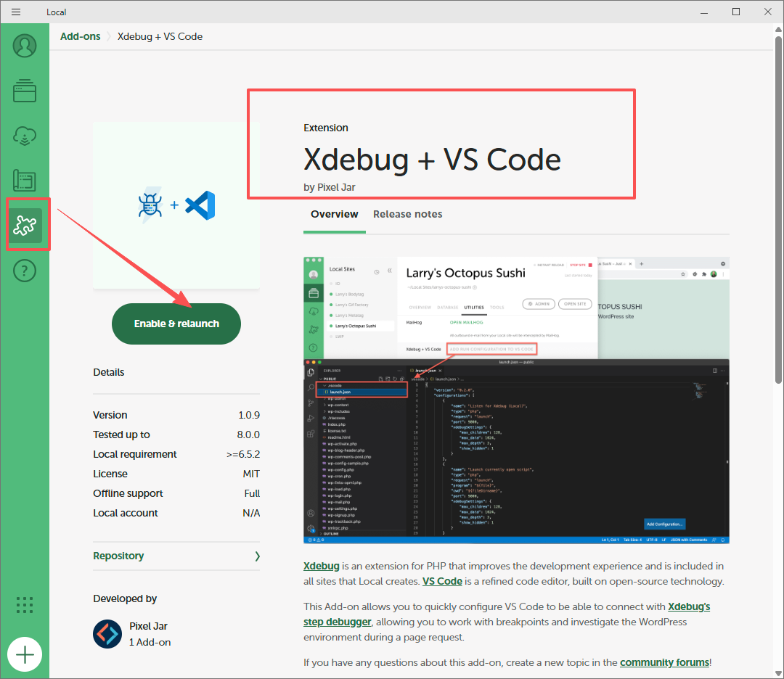784x679 pixels.
Task: Click the grid dots icon near the bottom sidebar
Action: pyautogui.click(x=25, y=604)
